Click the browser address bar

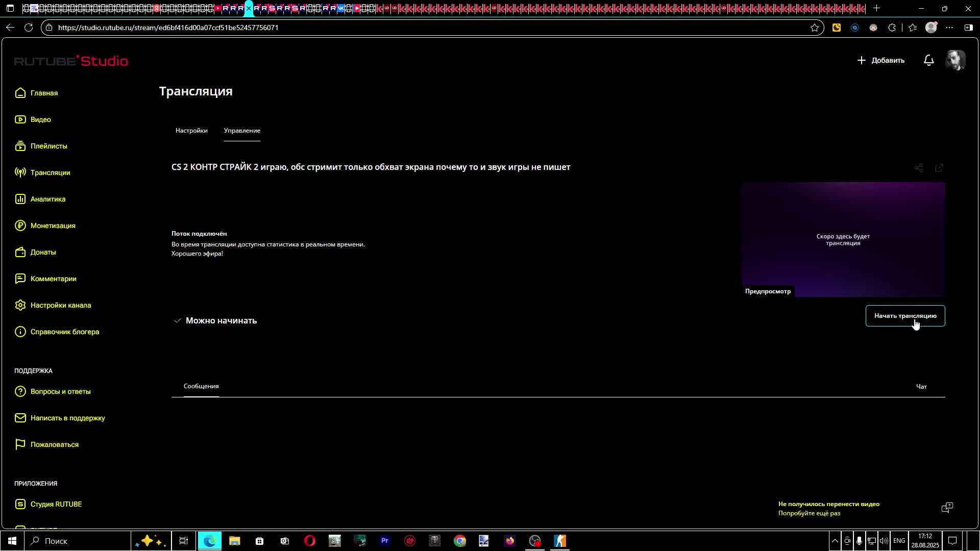(x=408, y=28)
